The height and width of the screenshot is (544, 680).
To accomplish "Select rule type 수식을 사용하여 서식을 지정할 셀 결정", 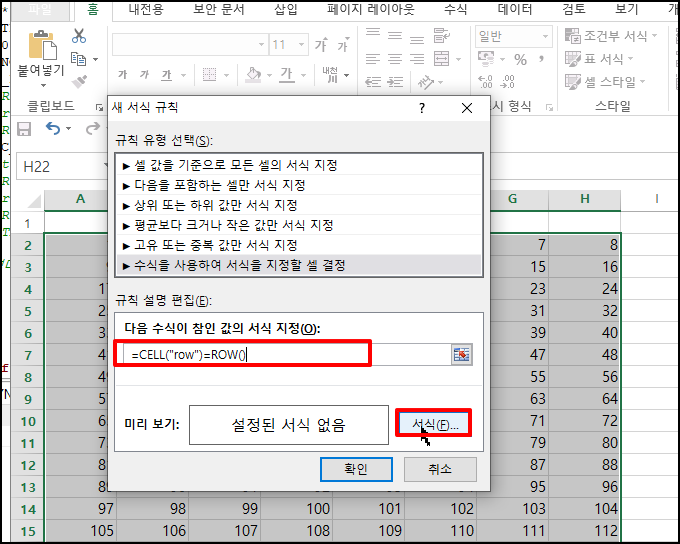I will pos(299,265).
